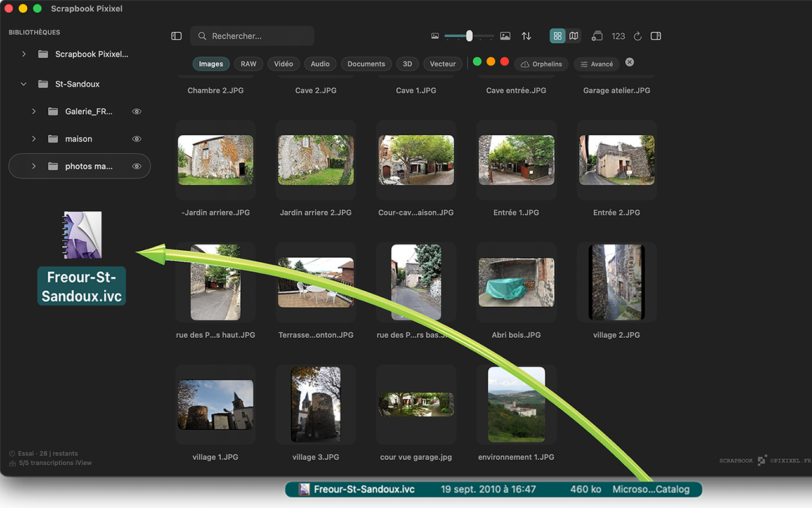Image resolution: width=812 pixels, height=508 pixels.
Task: Open the Freour-St-Sandoux.ivc catalog file icon
Action: pos(82,235)
